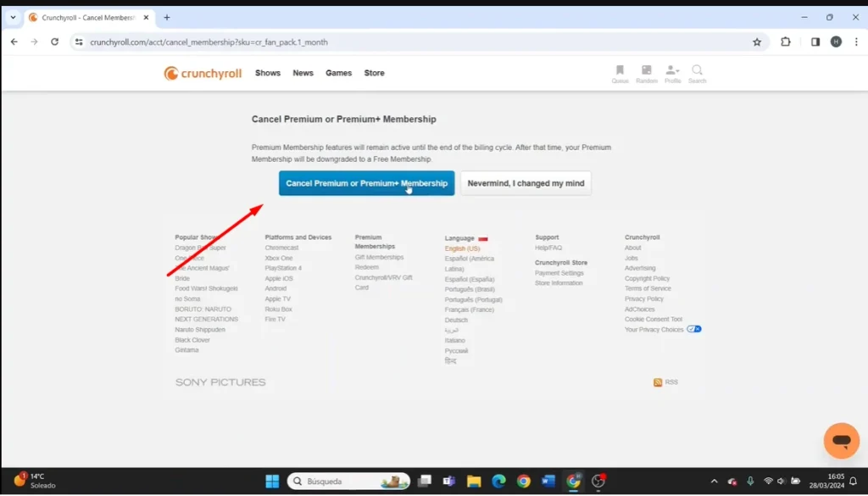Open the PlayStation 4 platform link
Viewport: 868px width, 496px height.
coord(283,269)
